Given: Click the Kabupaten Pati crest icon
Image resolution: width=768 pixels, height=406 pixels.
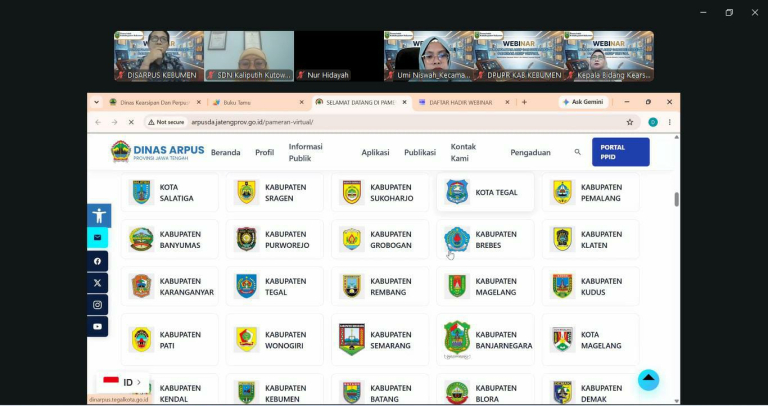Looking at the screenshot, I should (142, 339).
